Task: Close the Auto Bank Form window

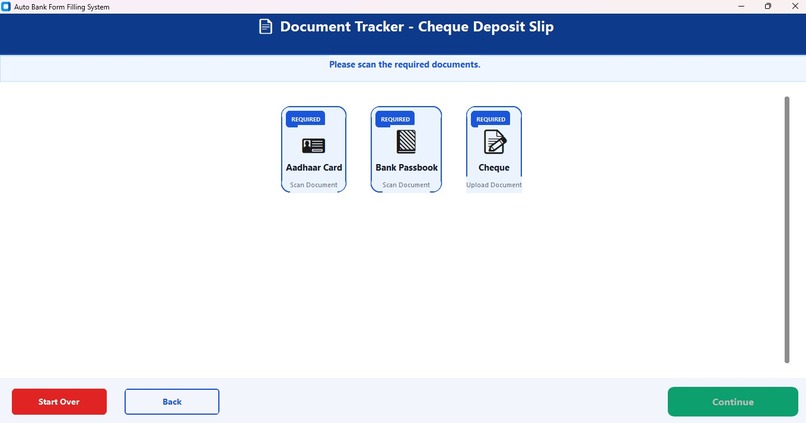Action: pos(795,6)
